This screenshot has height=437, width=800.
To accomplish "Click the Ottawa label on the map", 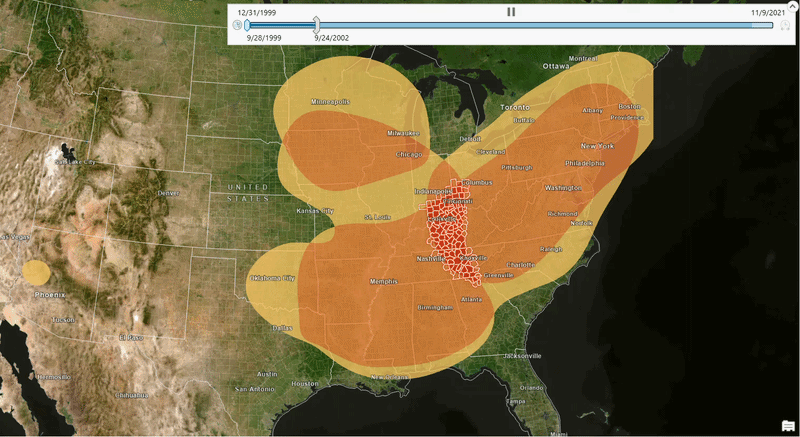I will pos(556,66).
